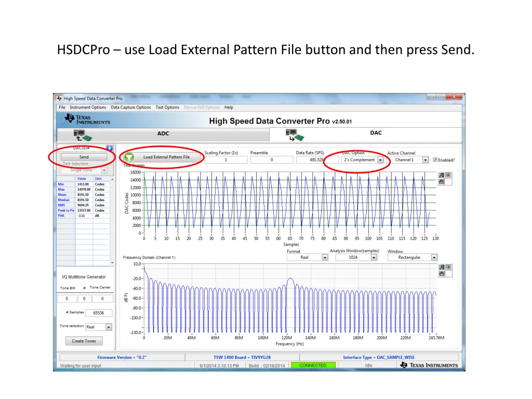Open the Active Channel dropdown

425,159
